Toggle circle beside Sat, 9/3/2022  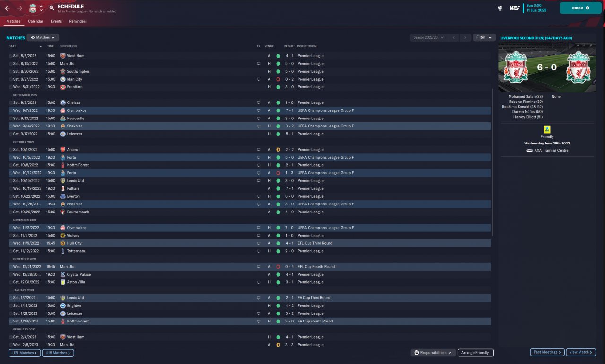pyautogui.click(x=10, y=102)
